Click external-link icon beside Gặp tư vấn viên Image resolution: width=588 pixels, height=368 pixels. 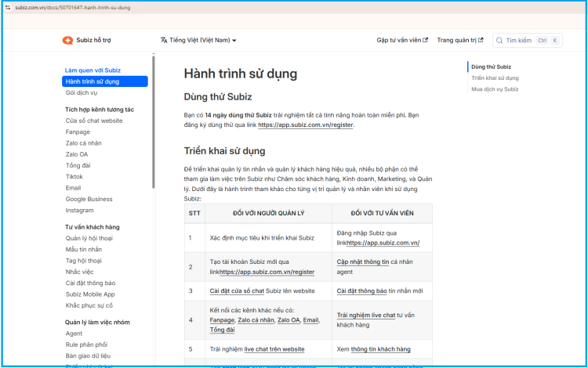point(425,40)
